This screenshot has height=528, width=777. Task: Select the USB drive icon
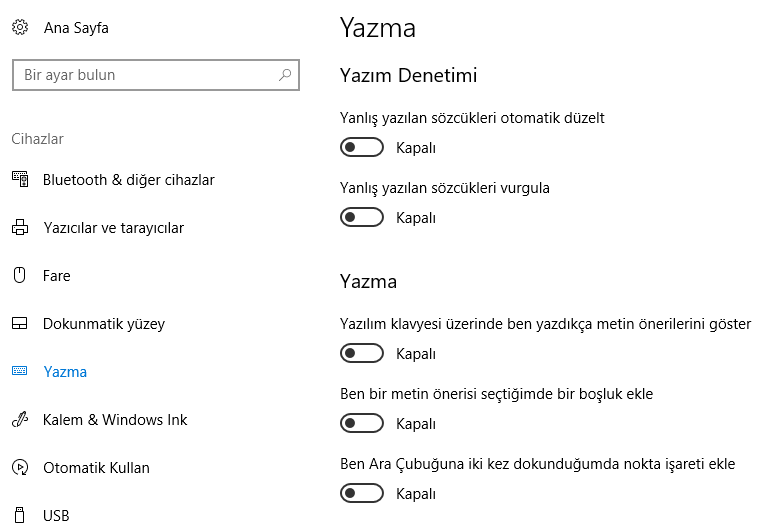20,515
